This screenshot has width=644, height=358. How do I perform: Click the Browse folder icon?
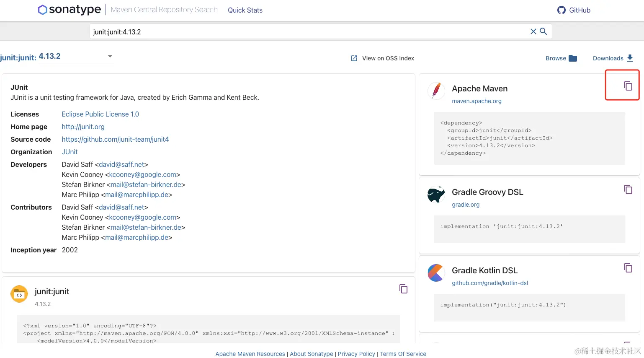[x=573, y=58]
